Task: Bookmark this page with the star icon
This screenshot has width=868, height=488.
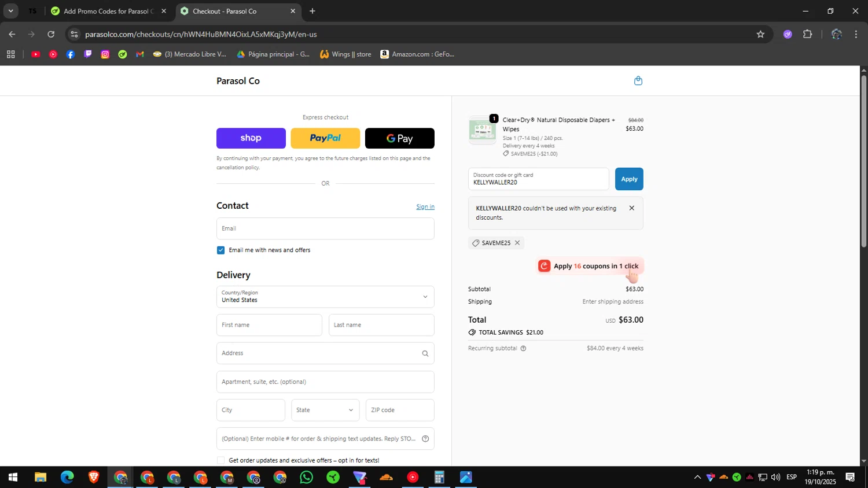Action: click(760, 34)
